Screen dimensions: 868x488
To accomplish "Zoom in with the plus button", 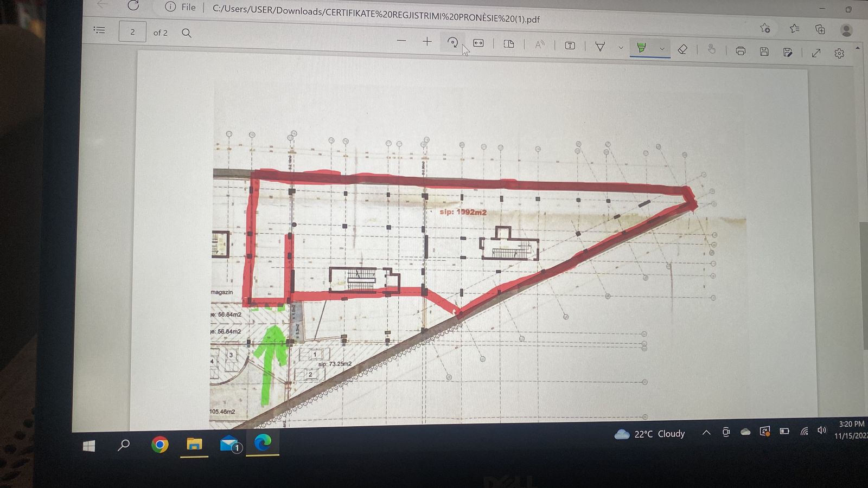I will click(427, 41).
